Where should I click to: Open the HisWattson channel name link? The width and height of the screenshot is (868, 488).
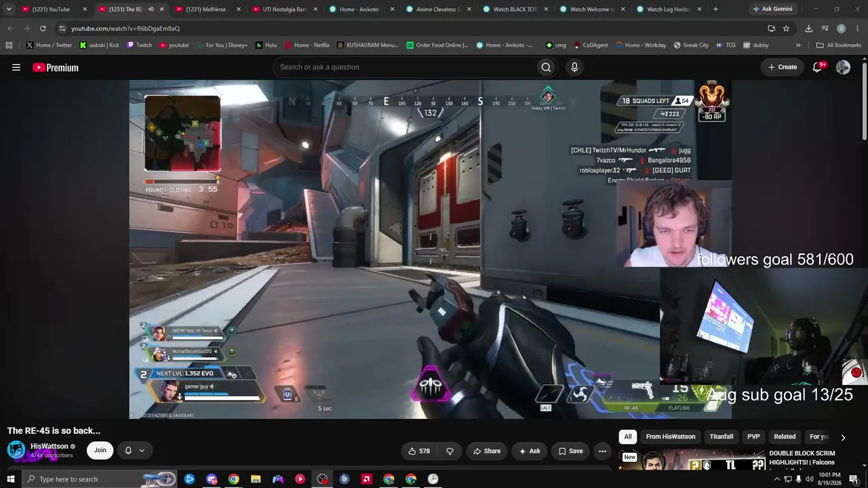50,446
